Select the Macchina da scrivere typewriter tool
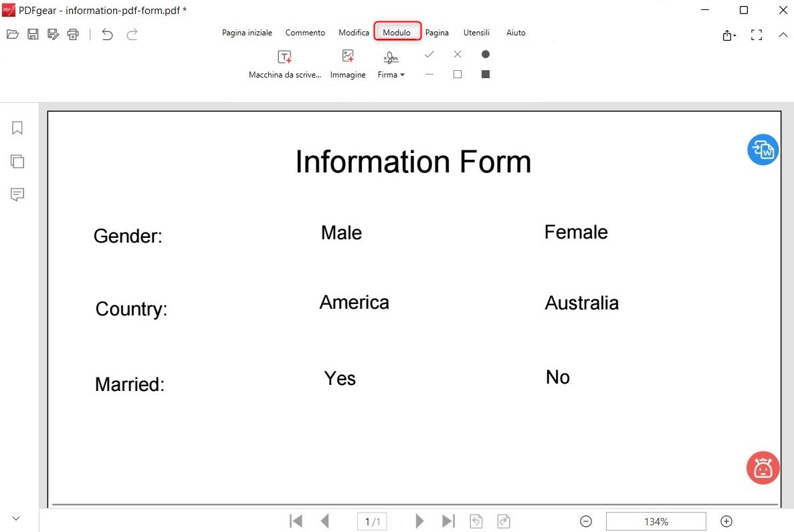Image resolution: width=794 pixels, height=532 pixels. pyautogui.click(x=285, y=63)
